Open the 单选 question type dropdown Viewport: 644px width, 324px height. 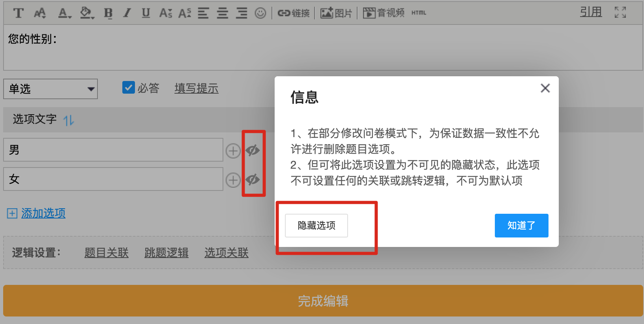click(51, 89)
